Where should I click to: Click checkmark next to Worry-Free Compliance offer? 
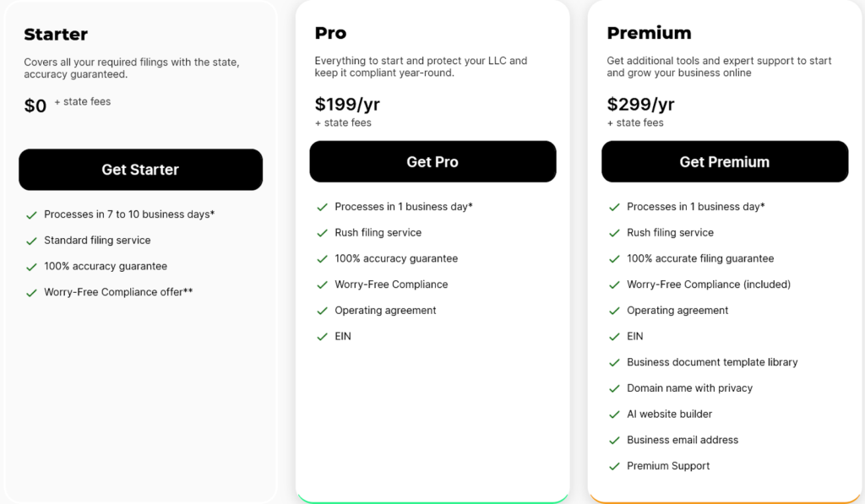(x=32, y=293)
